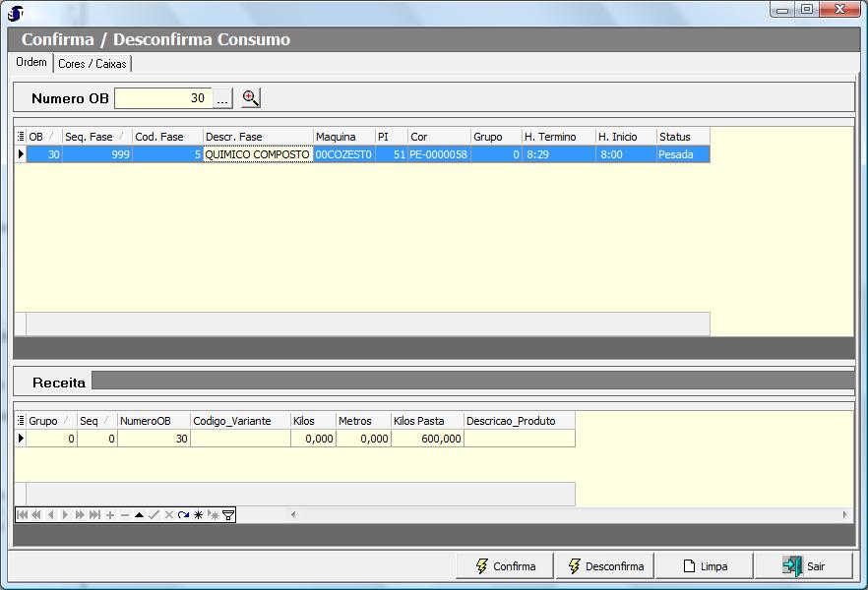Click the Numero OB input field
The image size is (868, 590).
[x=163, y=98]
